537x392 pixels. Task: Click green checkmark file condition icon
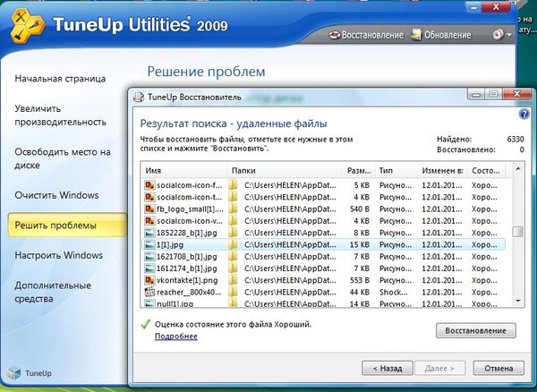[x=146, y=324]
